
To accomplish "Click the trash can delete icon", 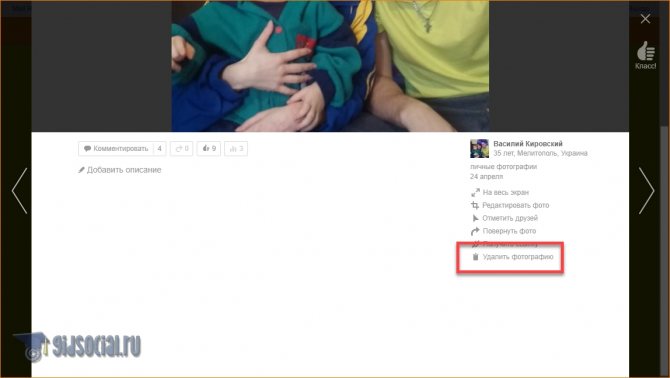I will 475,257.
